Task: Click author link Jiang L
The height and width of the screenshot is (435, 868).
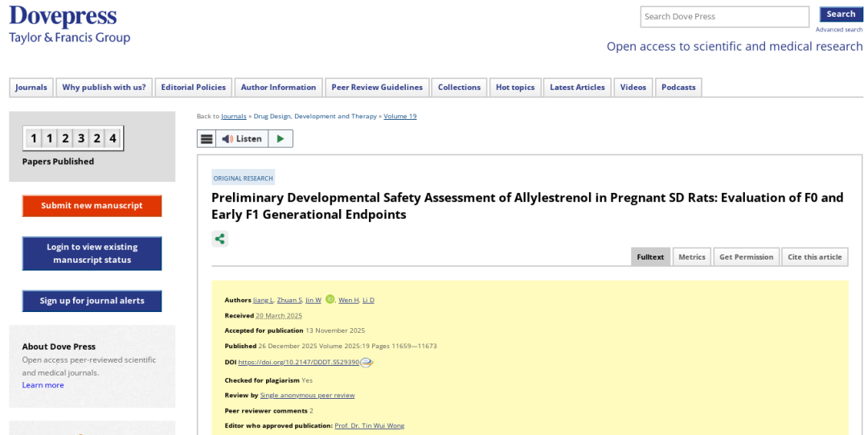Action: point(264,301)
